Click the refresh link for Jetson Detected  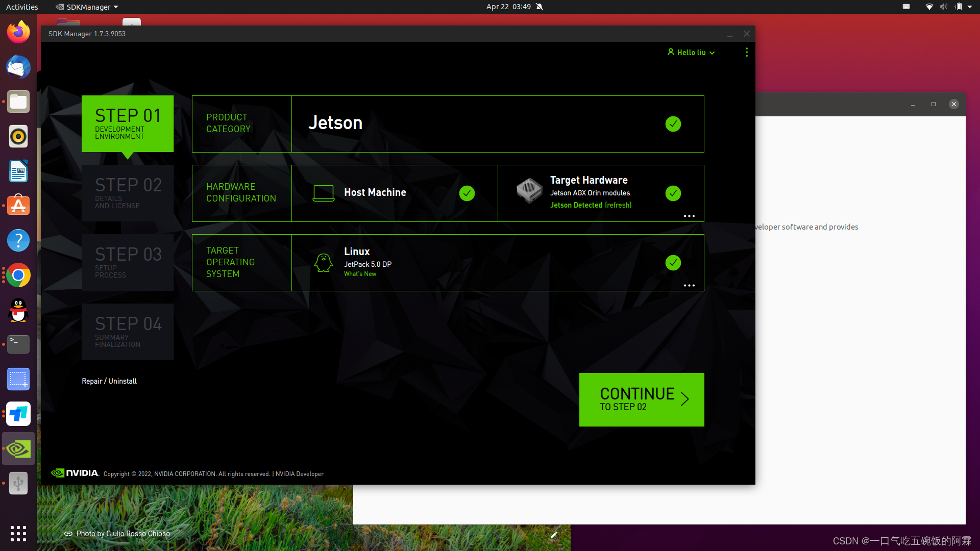tap(618, 205)
